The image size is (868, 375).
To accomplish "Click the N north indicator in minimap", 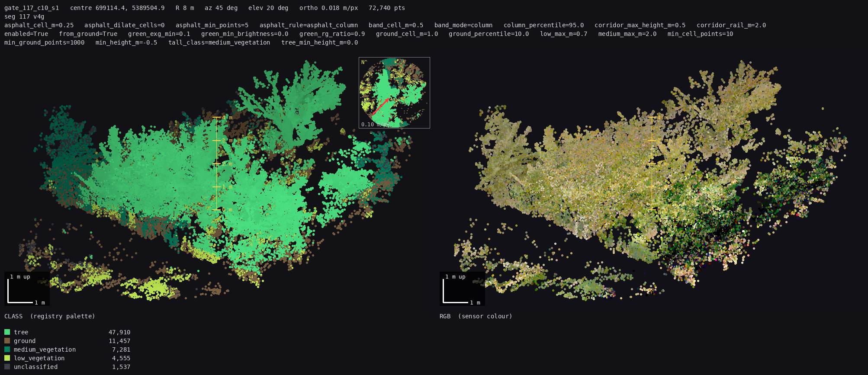I will point(364,62).
